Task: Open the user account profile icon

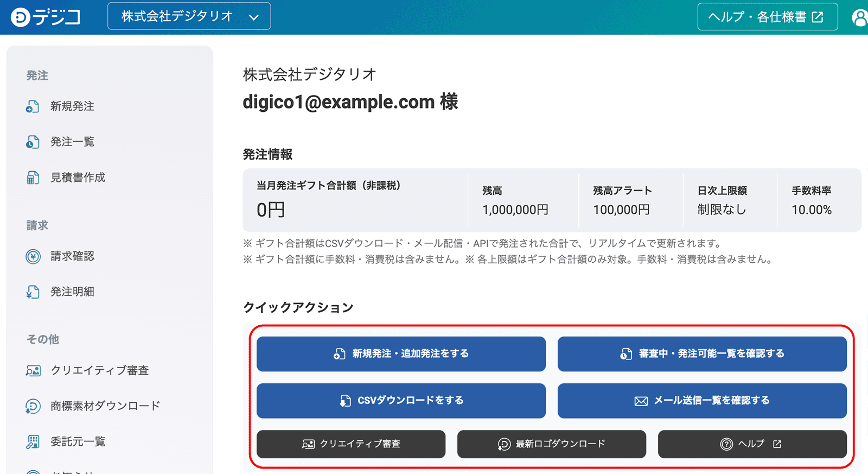Action: pos(860,17)
